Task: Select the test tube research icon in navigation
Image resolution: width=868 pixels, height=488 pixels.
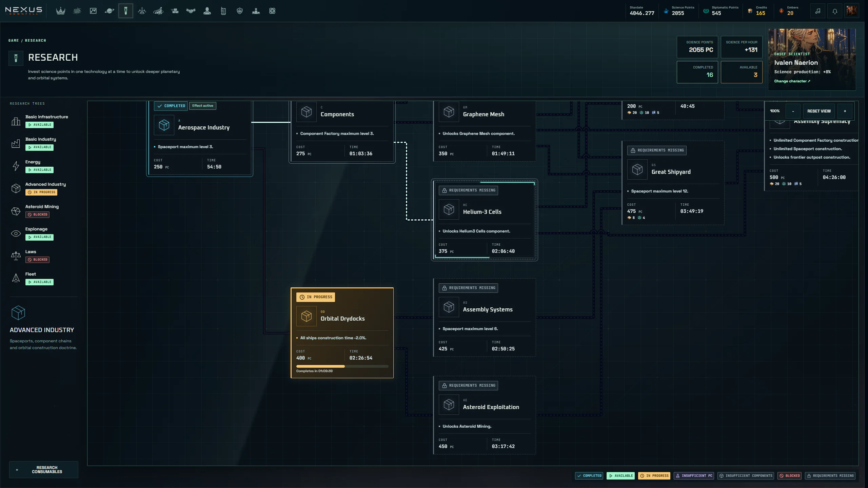Action: point(126,11)
